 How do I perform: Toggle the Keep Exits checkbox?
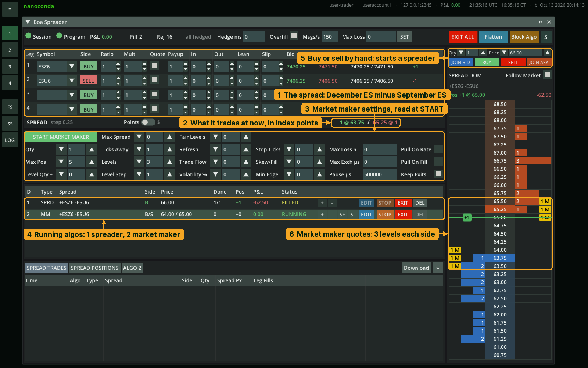(x=438, y=174)
